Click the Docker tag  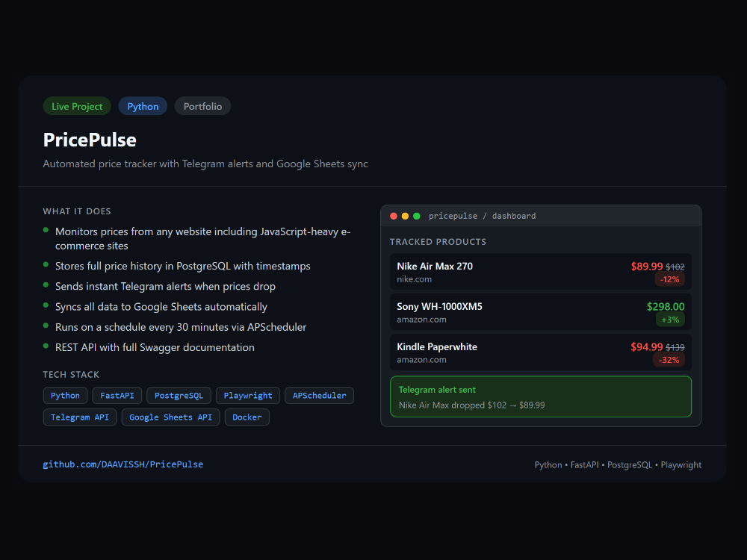pos(247,417)
